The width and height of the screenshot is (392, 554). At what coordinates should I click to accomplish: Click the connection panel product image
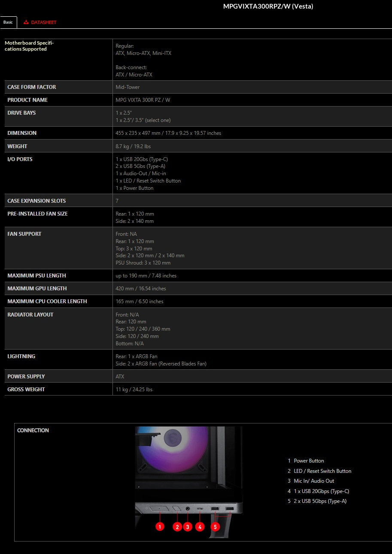tap(188, 482)
